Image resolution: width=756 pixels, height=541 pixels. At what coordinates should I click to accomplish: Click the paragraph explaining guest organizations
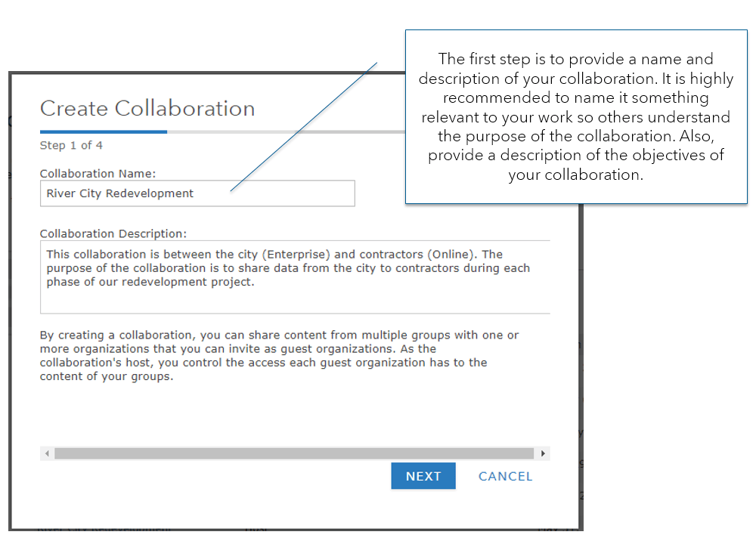click(280, 355)
